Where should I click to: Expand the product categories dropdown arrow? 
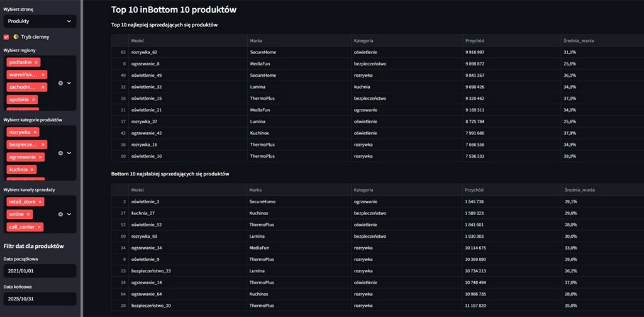click(69, 153)
